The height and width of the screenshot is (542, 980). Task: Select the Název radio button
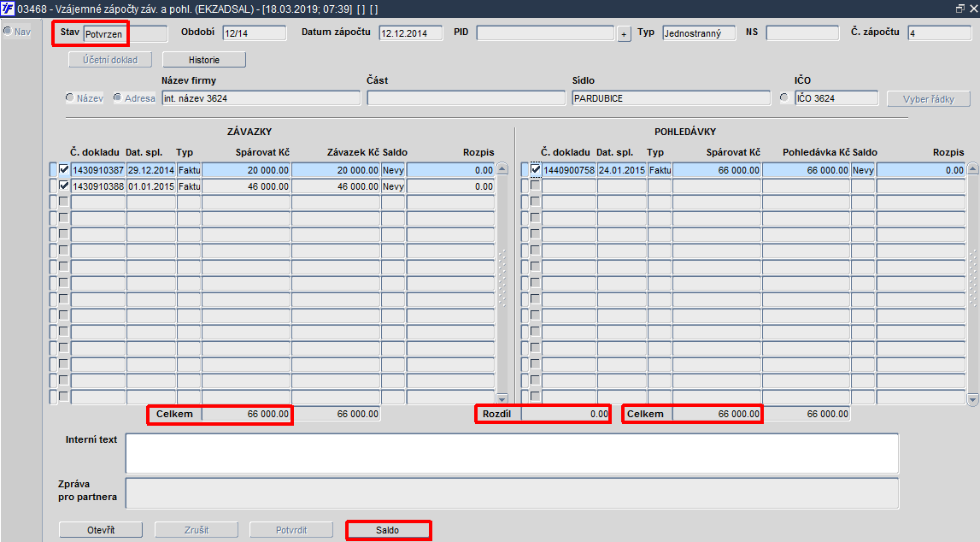pyautogui.click(x=69, y=98)
